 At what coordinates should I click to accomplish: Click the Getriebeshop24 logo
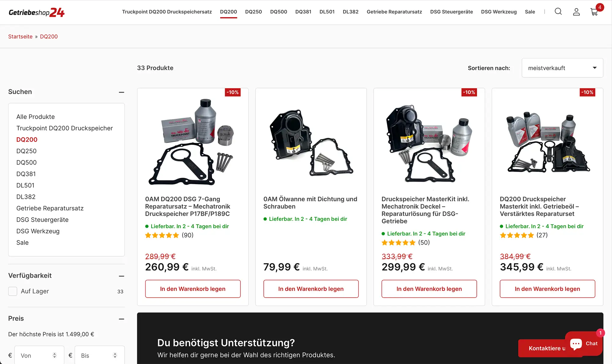pyautogui.click(x=36, y=12)
